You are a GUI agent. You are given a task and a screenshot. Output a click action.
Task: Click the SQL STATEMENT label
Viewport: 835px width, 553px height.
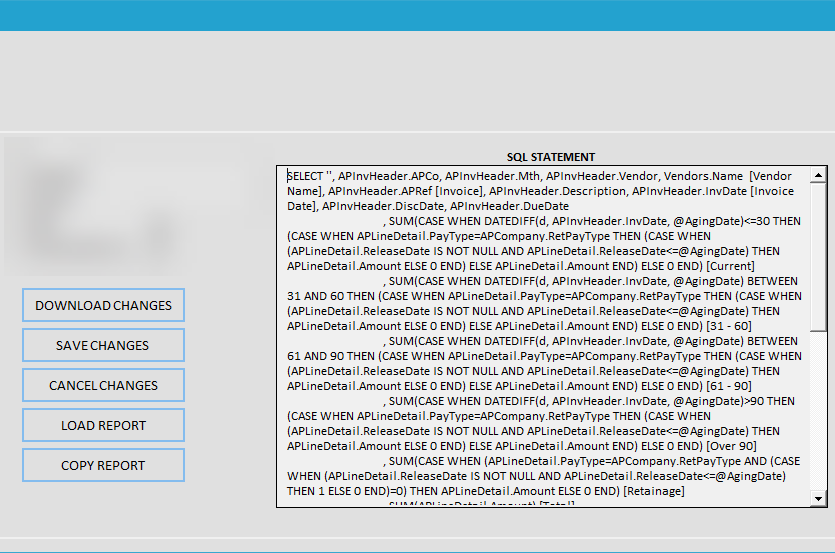click(551, 157)
